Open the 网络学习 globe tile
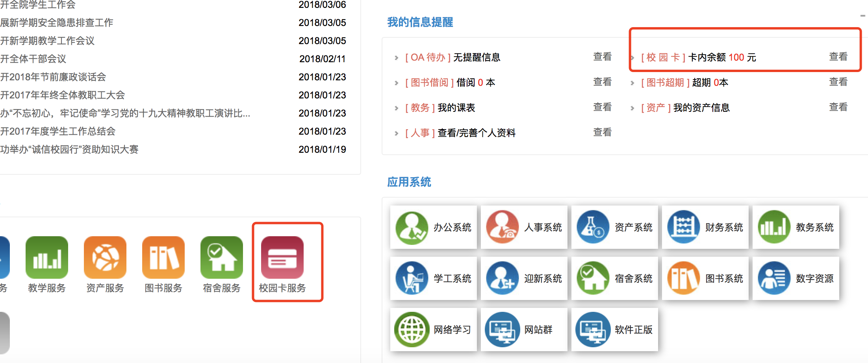Viewport: 868px width, 363px height. (433, 330)
